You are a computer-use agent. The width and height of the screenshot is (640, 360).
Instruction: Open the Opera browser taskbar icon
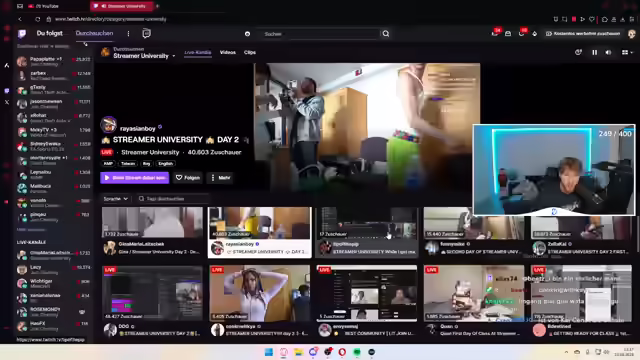click(x=342, y=352)
